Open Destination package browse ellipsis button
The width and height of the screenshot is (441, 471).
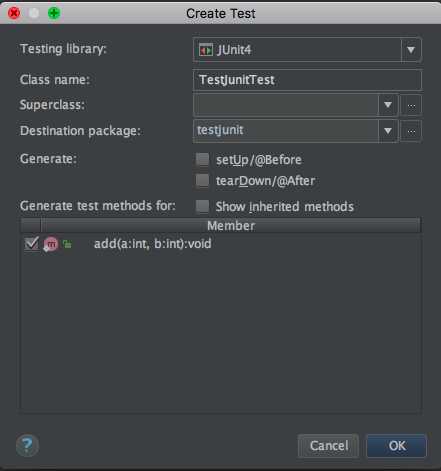pyautogui.click(x=411, y=131)
